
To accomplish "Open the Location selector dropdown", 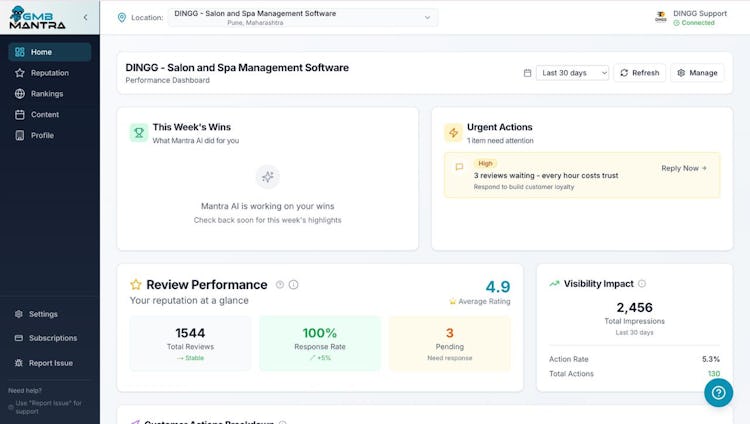I will pos(302,18).
